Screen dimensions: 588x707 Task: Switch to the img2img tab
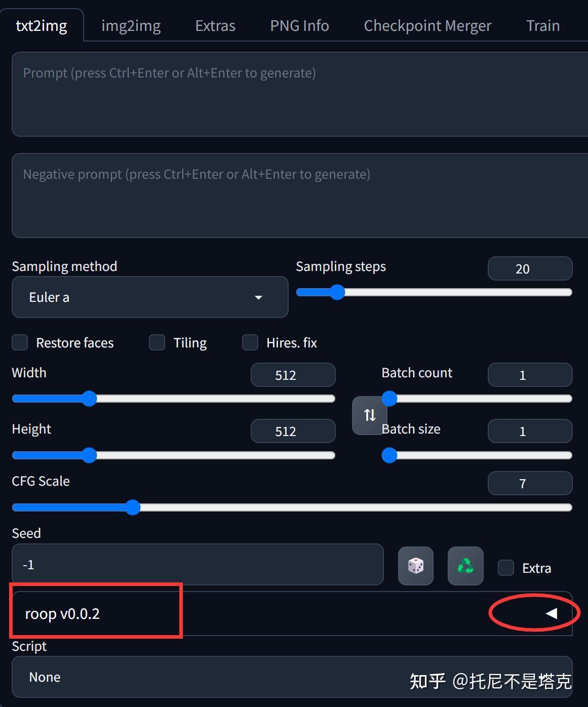coord(131,25)
